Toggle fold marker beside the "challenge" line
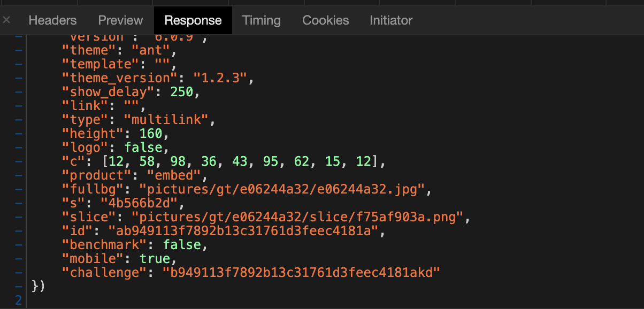644x309 pixels. pos(19,273)
